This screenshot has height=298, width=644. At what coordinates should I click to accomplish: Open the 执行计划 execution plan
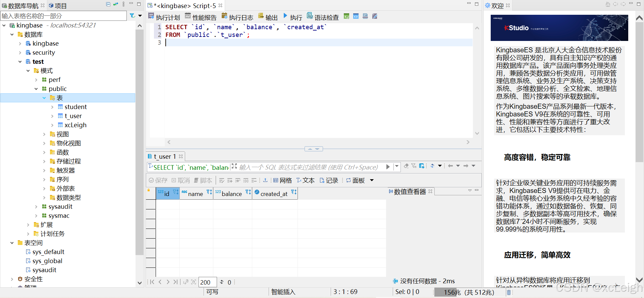pos(164,17)
